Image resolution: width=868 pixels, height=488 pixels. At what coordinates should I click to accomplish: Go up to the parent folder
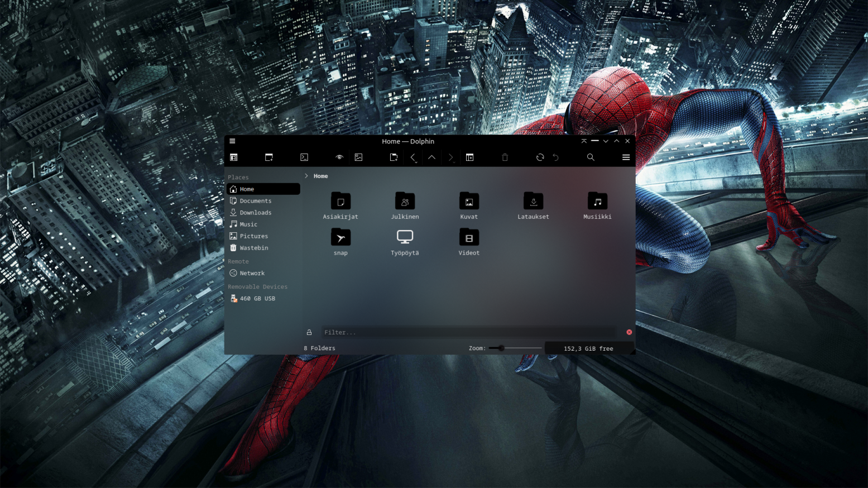coord(431,157)
